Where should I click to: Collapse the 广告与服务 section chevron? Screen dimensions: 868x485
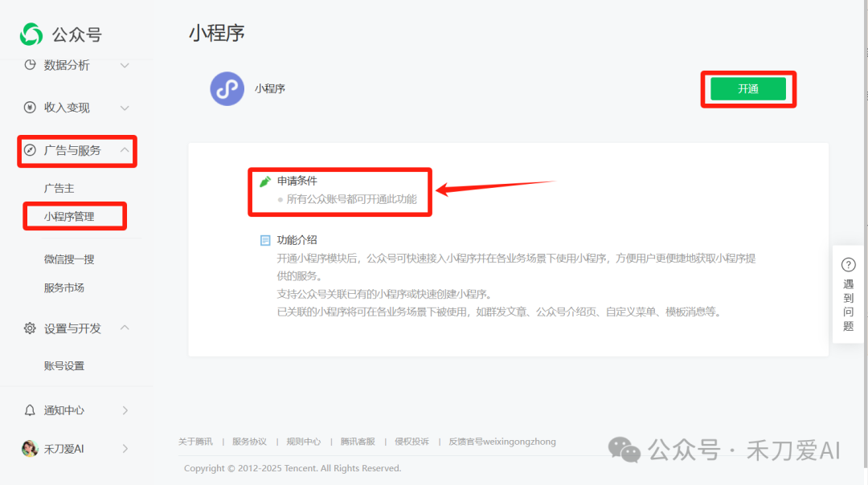tap(125, 150)
